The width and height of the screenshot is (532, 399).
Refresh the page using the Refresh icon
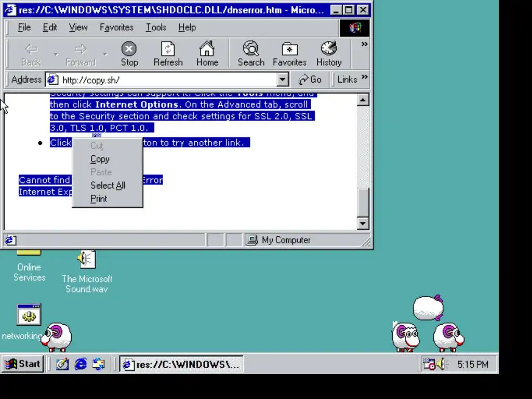(168, 54)
